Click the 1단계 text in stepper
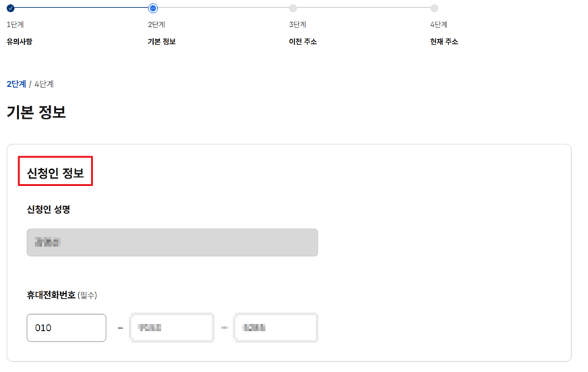Viewport: 588px width, 372px height. (x=16, y=25)
